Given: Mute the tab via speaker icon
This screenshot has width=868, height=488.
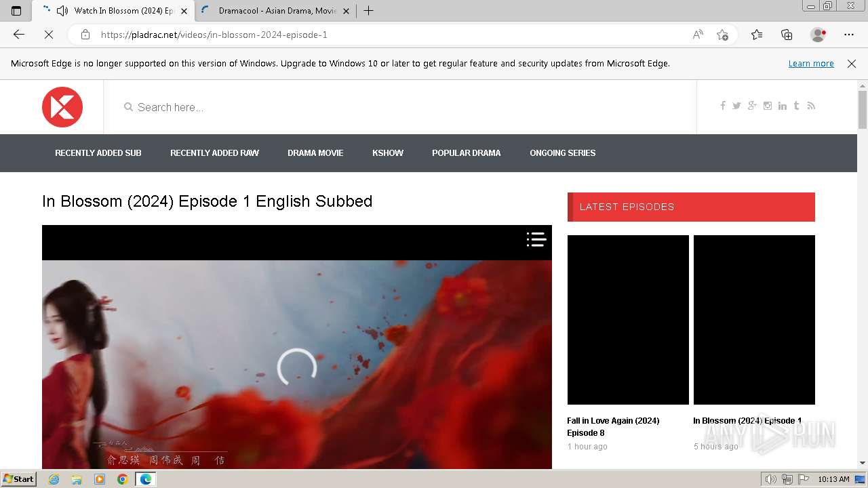Looking at the screenshot, I should [x=62, y=11].
